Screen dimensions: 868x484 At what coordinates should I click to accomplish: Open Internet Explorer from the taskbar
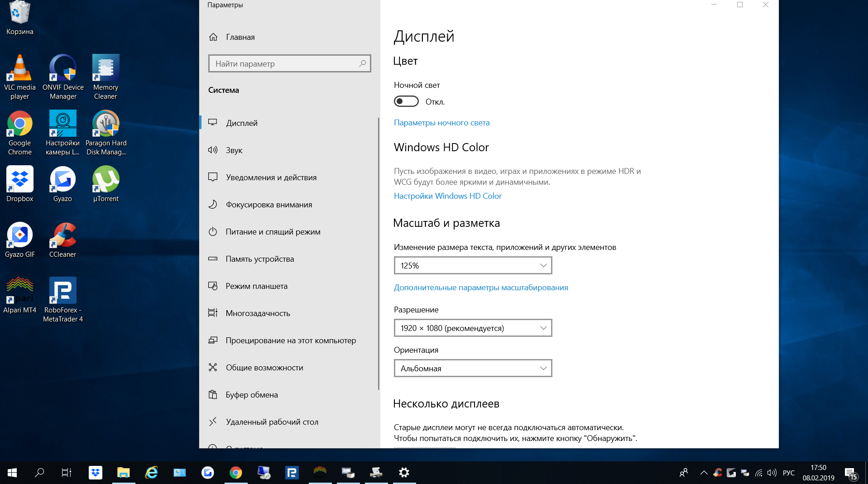coord(151,473)
